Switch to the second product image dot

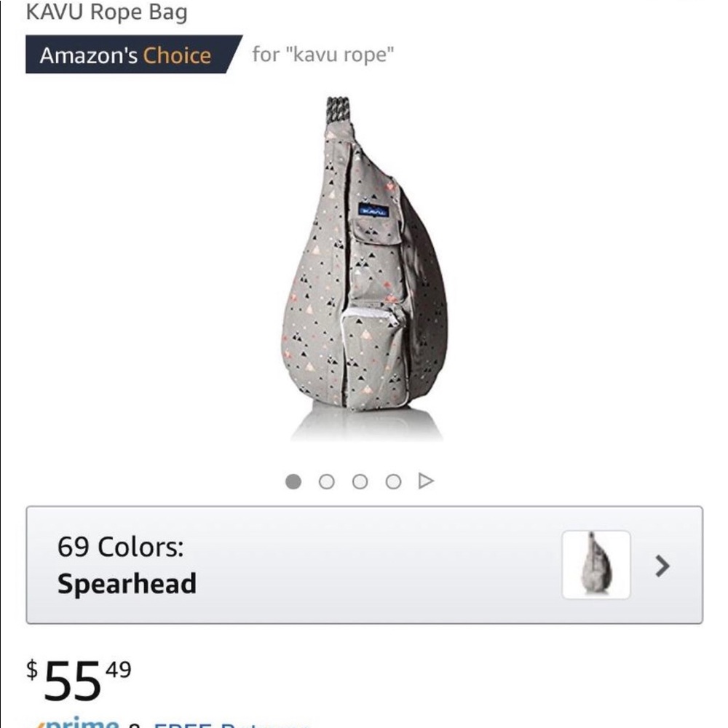click(327, 481)
